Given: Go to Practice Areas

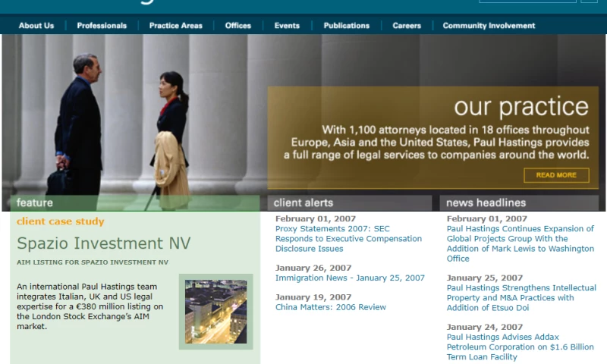Looking at the screenshot, I should pyautogui.click(x=176, y=26).
